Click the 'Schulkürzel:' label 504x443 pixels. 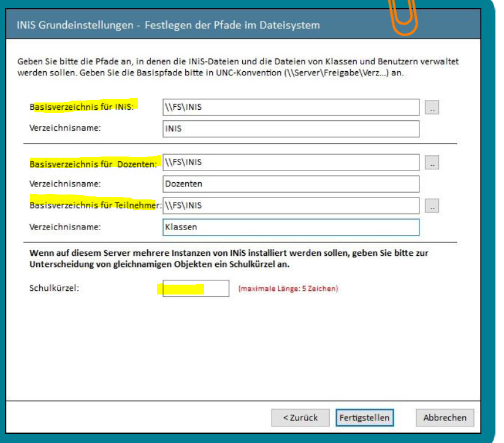(54, 288)
